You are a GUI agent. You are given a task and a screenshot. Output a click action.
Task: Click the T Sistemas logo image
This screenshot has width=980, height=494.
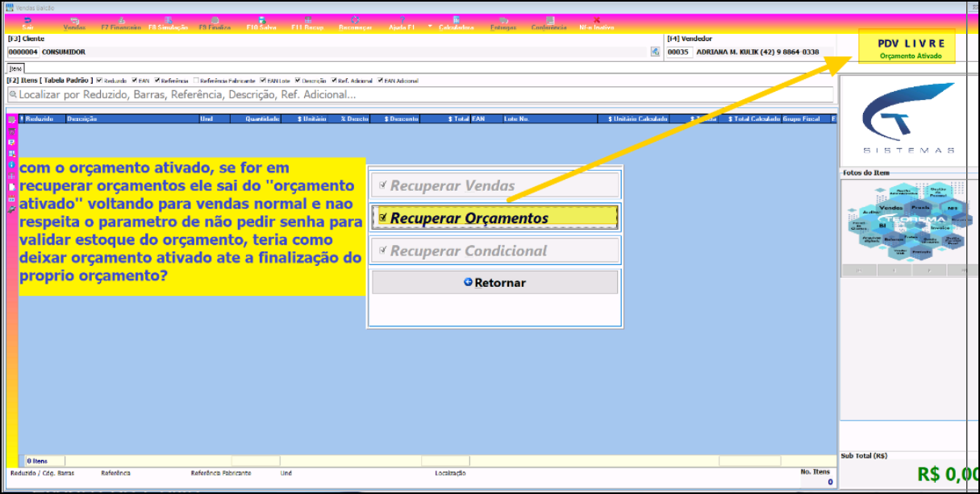(x=908, y=120)
